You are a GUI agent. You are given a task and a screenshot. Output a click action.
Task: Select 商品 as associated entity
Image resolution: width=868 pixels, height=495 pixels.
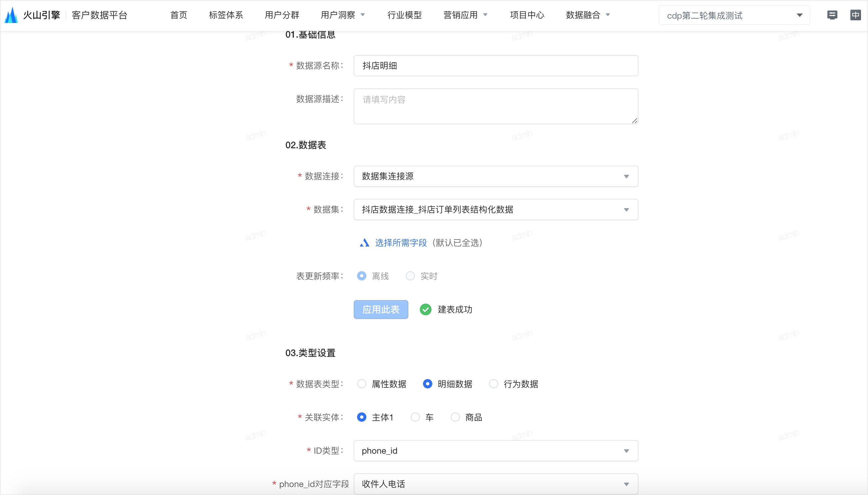click(x=455, y=417)
